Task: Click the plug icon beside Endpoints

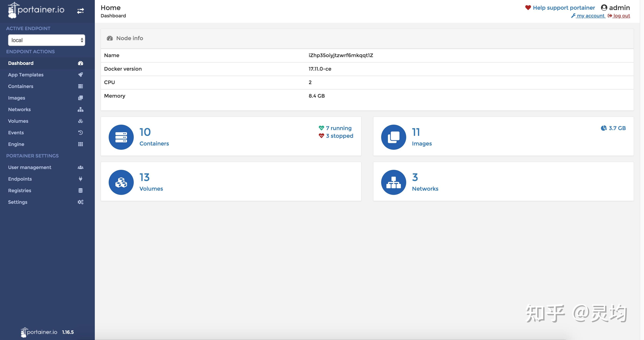Action: [81, 179]
